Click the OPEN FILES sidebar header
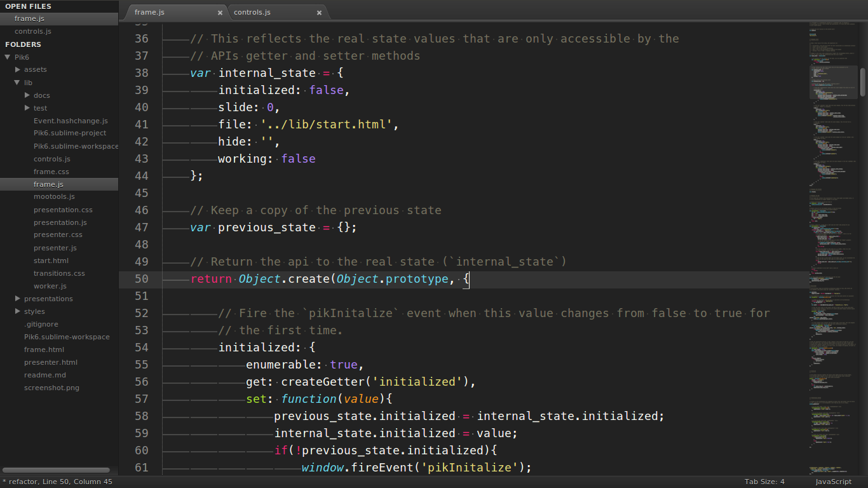This screenshot has height=488, width=868. (29, 6)
